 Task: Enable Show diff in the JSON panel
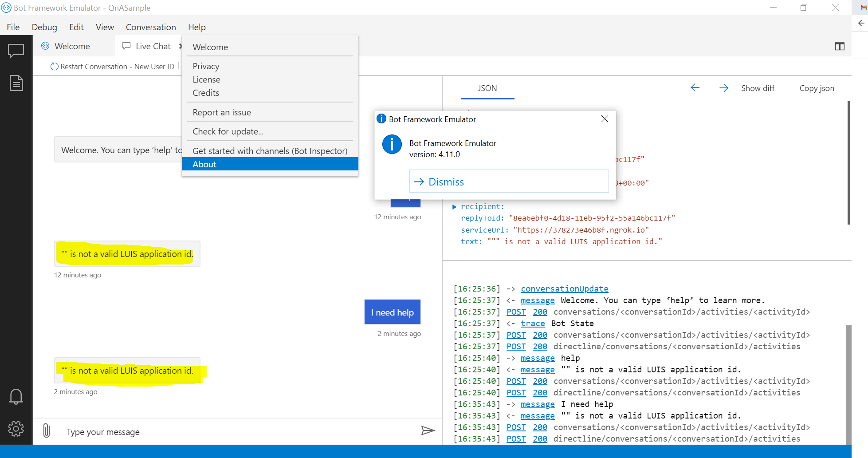point(758,88)
